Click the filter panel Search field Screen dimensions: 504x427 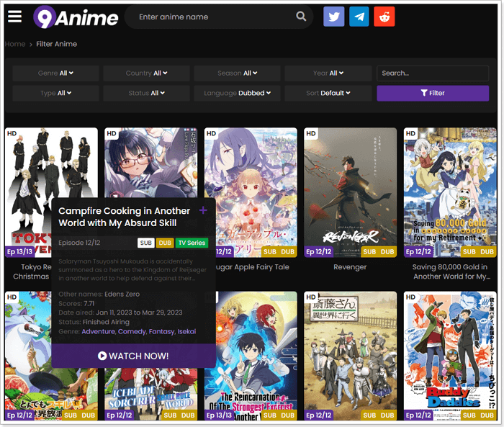[x=433, y=73]
